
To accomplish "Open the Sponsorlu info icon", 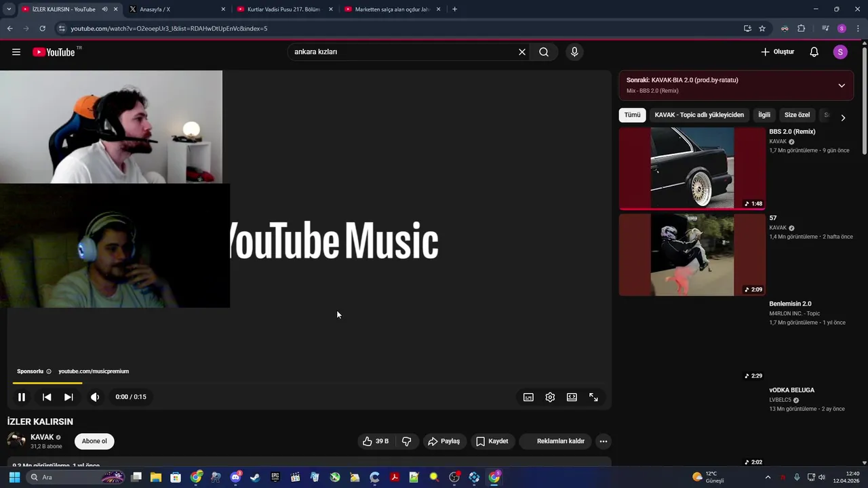I will (49, 371).
